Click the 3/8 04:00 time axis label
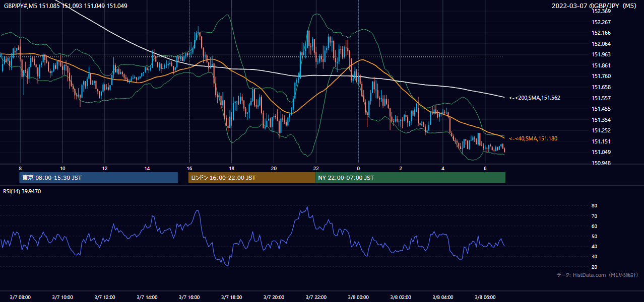This screenshot has height=302, width=644. tap(443, 297)
